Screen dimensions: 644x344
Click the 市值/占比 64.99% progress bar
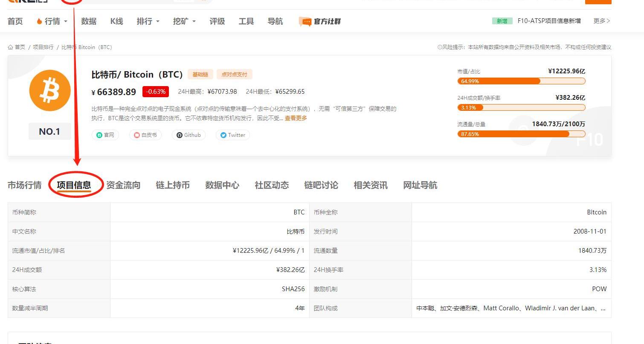(x=521, y=81)
